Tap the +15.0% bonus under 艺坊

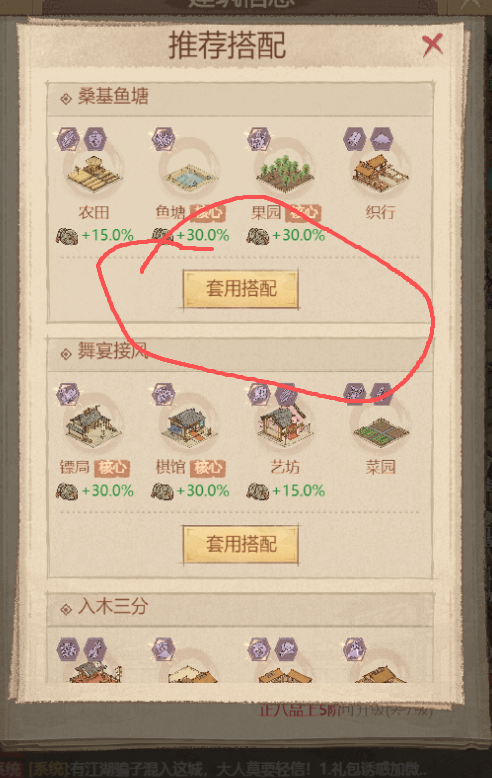pos(299,491)
